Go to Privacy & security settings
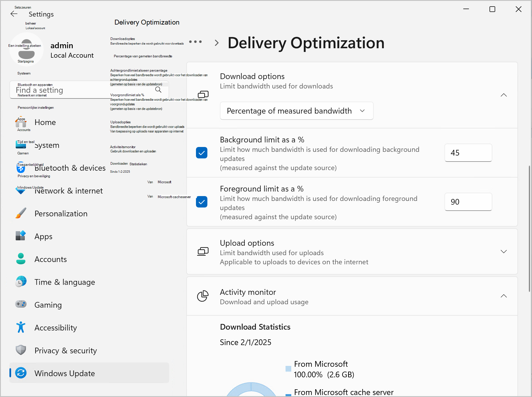The width and height of the screenshot is (532, 397). click(x=89, y=350)
